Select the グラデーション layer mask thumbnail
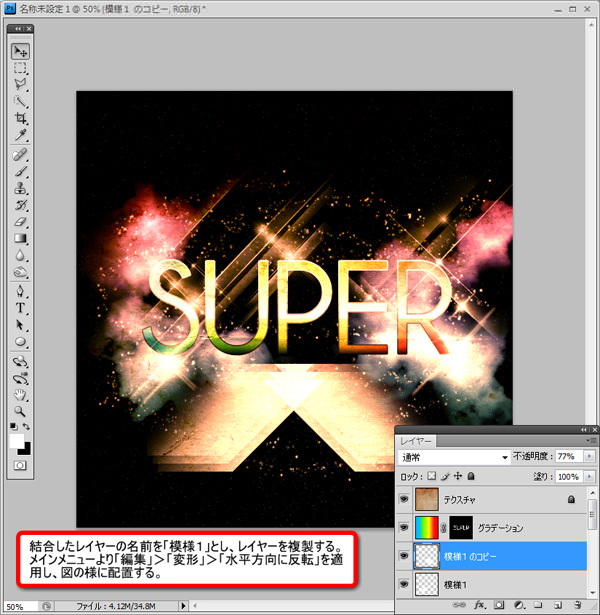The height and width of the screenshot is (615, 600). point(461,526)
